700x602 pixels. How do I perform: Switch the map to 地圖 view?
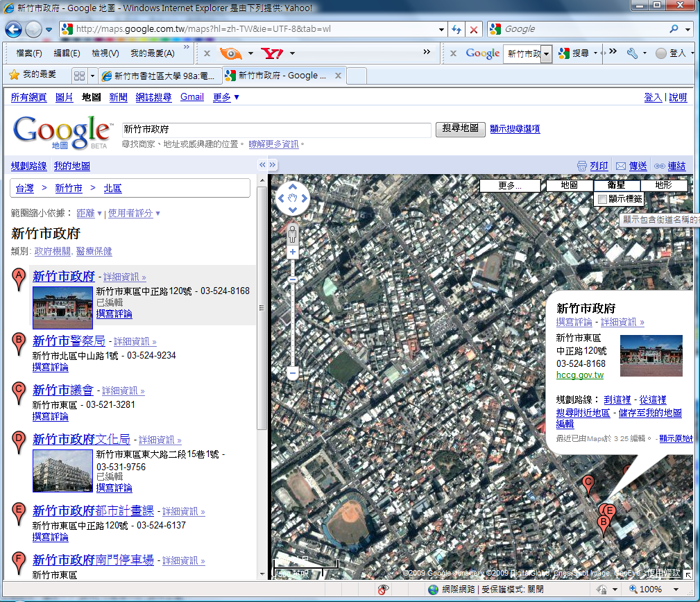pos(569,185)
